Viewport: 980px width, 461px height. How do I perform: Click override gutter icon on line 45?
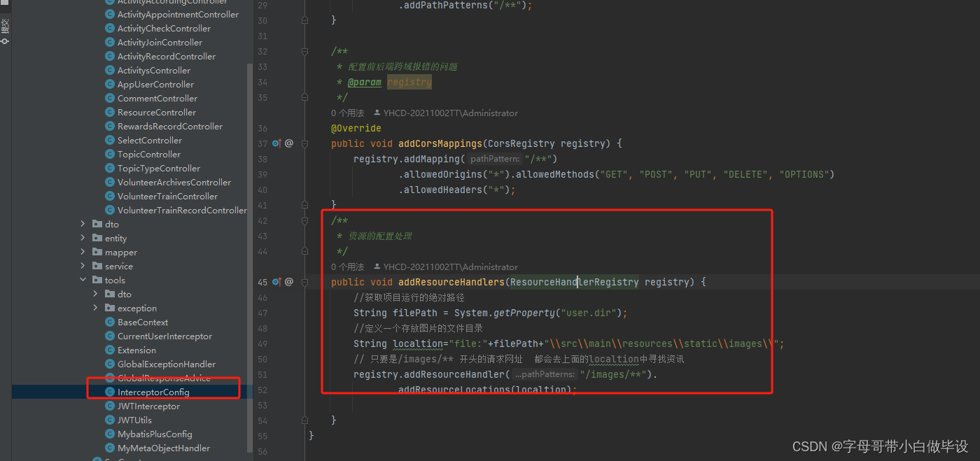pos(276,282)
